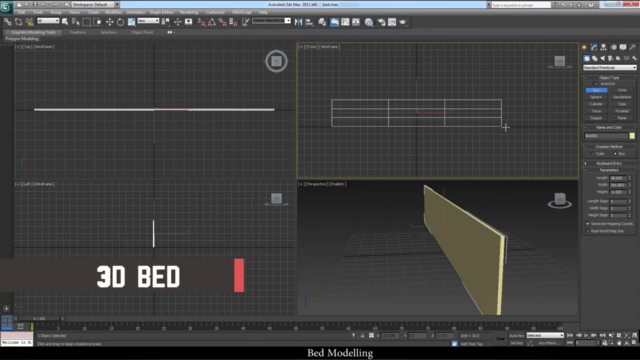Screen dimensions: 640x360
Task: Click the Render Production teapot icon
Action: click(403, 22)
